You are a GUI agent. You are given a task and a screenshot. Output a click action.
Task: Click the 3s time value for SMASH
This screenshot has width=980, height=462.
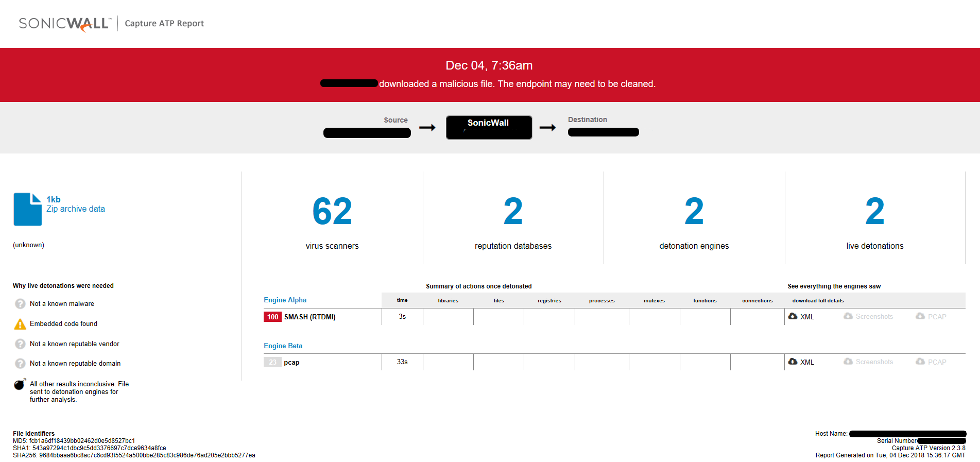pos(402,317)
